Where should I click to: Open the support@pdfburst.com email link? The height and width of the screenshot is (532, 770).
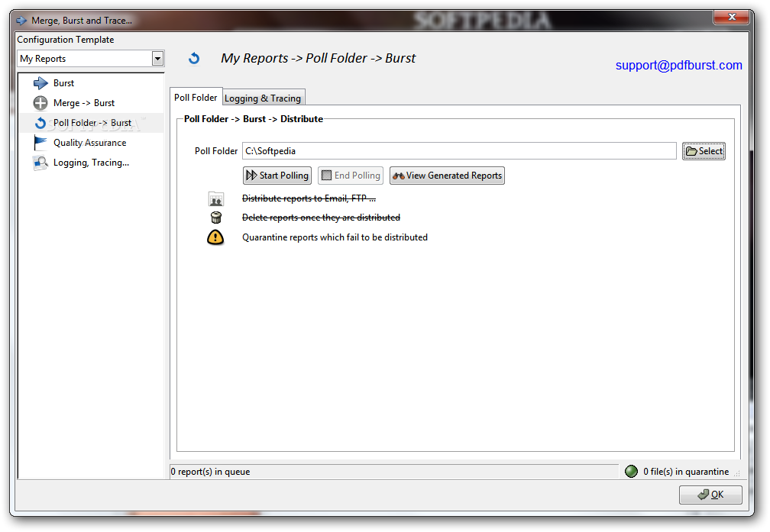point(678,66)
